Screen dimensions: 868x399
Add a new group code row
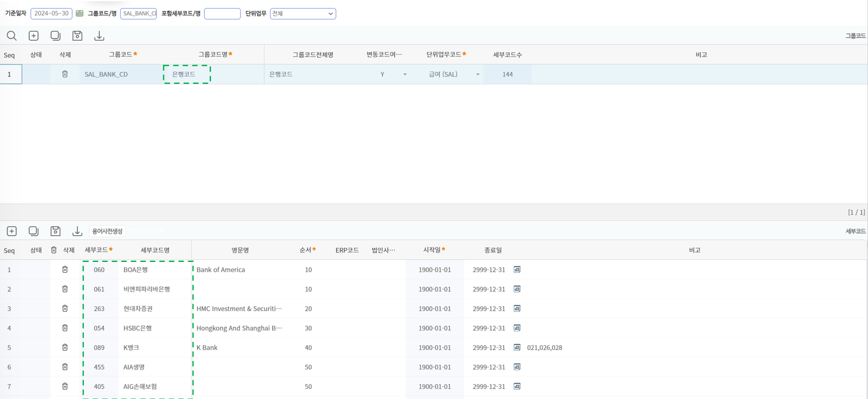(x=33, y=36)
